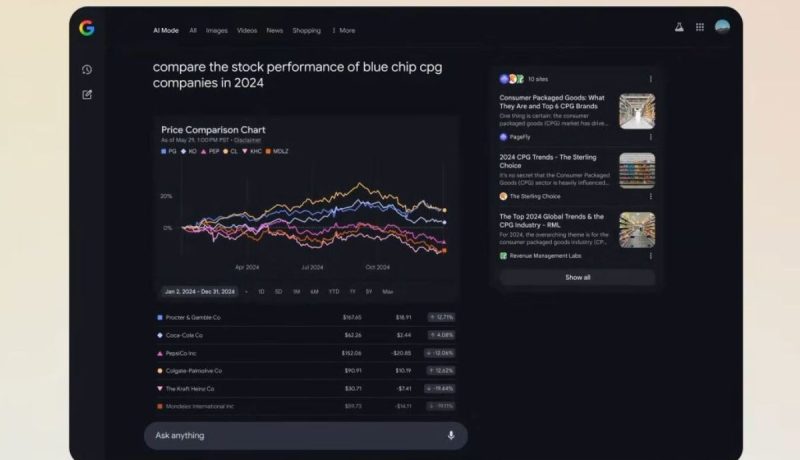This screenshot has height=460, width=800.
Task: Open the Search Labs flask icon
Action: pyautogui.click(x=679, y=27)
